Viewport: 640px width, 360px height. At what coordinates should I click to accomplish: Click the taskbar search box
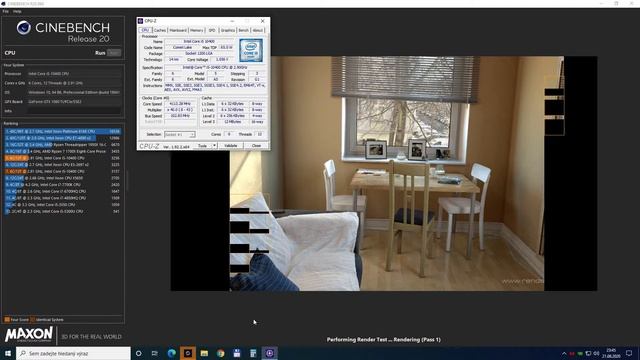73,353
